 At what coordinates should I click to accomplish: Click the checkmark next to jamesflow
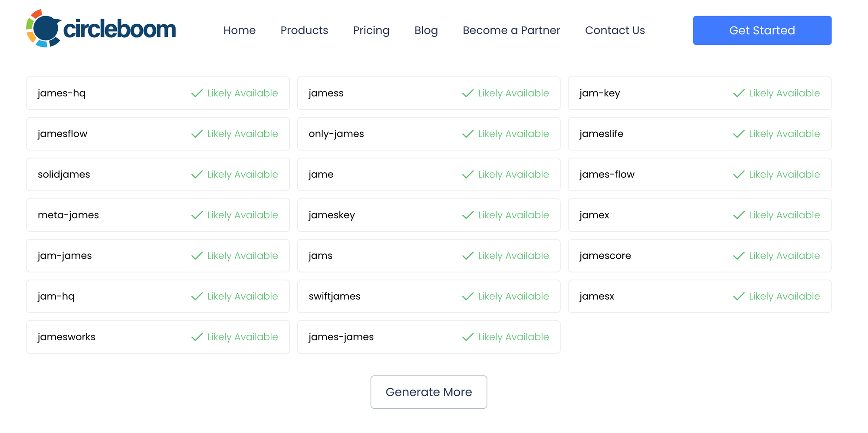[x=196, y=134]
